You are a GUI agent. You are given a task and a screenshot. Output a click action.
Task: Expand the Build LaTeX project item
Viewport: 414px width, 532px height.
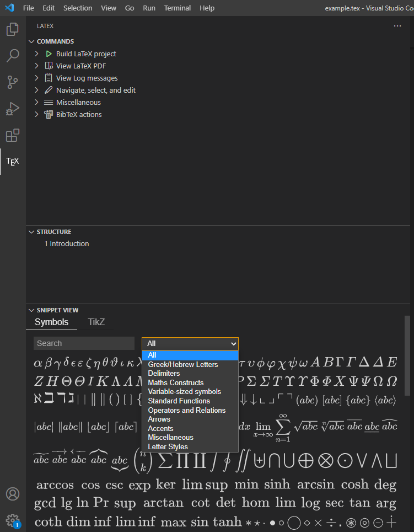(x=36, y=54)
